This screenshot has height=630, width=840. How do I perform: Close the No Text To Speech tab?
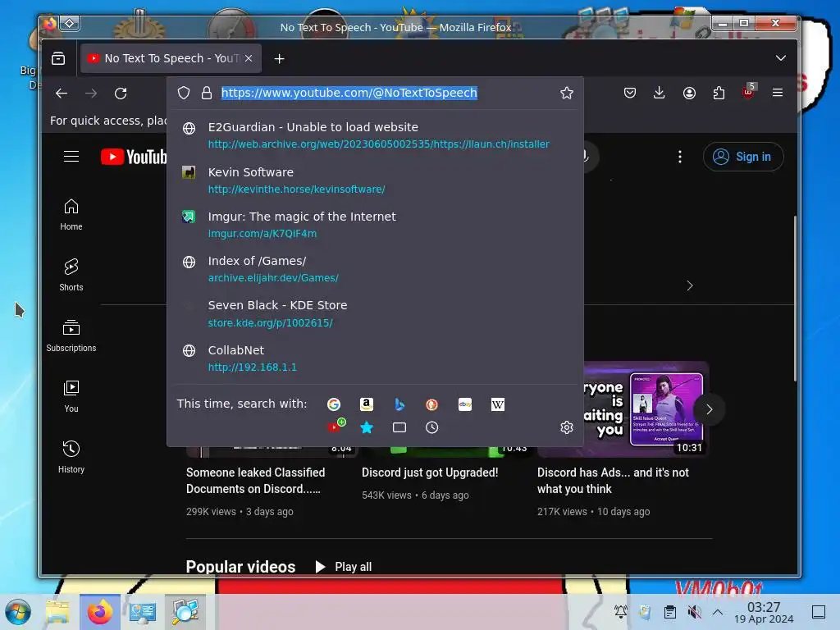249,58
